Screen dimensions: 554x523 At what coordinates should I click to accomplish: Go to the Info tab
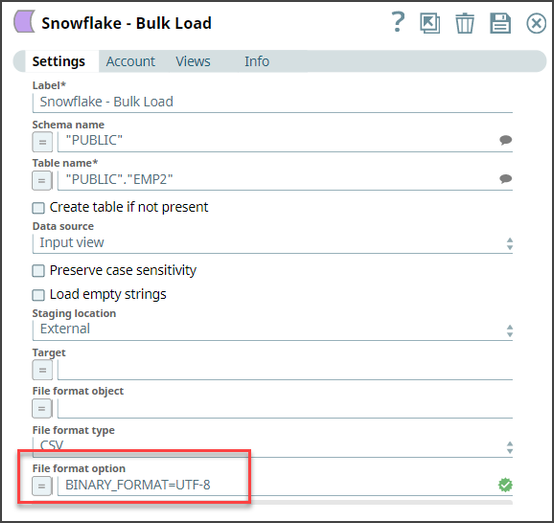(x=257, y=61)
